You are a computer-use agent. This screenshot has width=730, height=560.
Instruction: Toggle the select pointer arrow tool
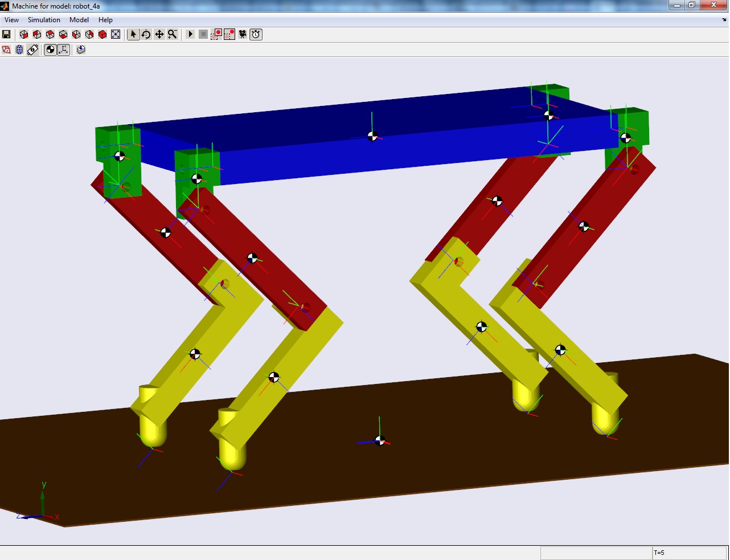click(x=133, y=34)
